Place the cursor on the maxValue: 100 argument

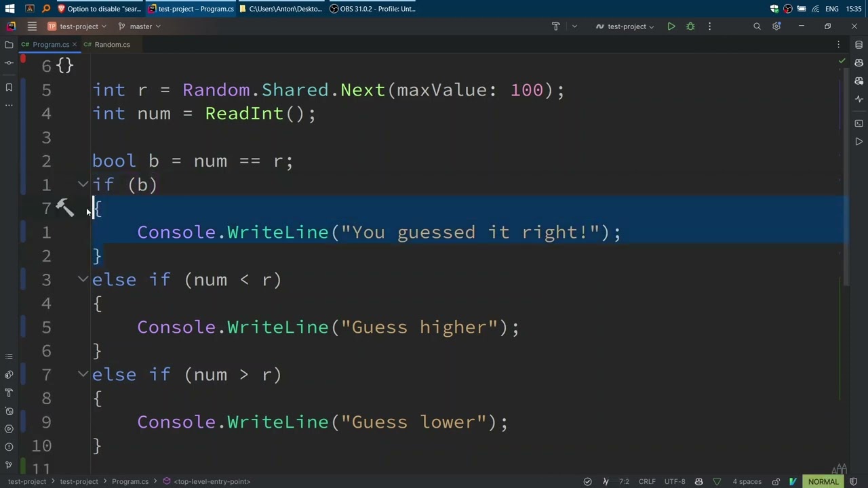tap(470, 90)
